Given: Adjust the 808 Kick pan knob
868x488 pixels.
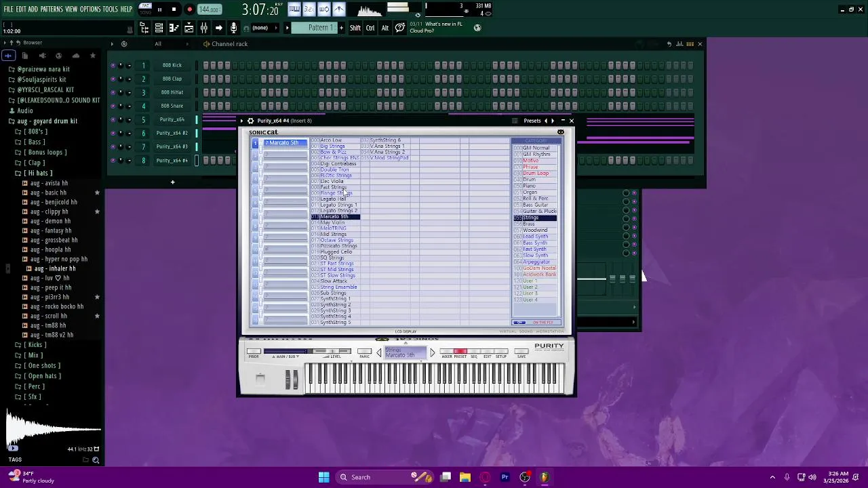Looking at the screenshot, I should click(121, 65).
